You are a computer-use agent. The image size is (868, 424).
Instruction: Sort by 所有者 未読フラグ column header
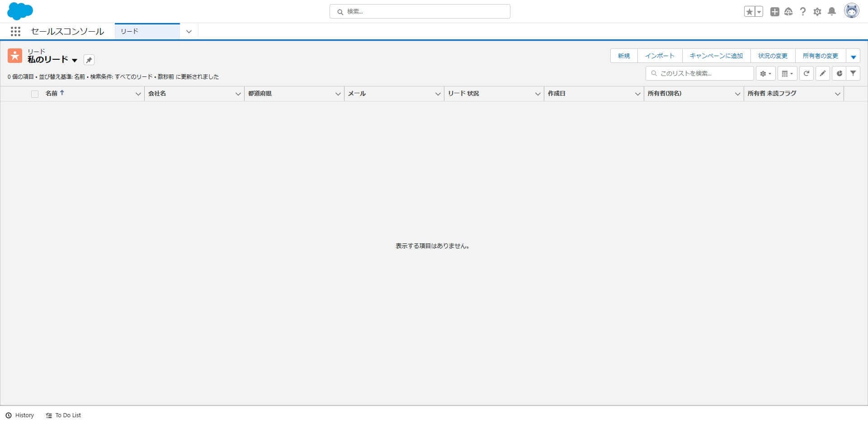[x=772, y=94]
